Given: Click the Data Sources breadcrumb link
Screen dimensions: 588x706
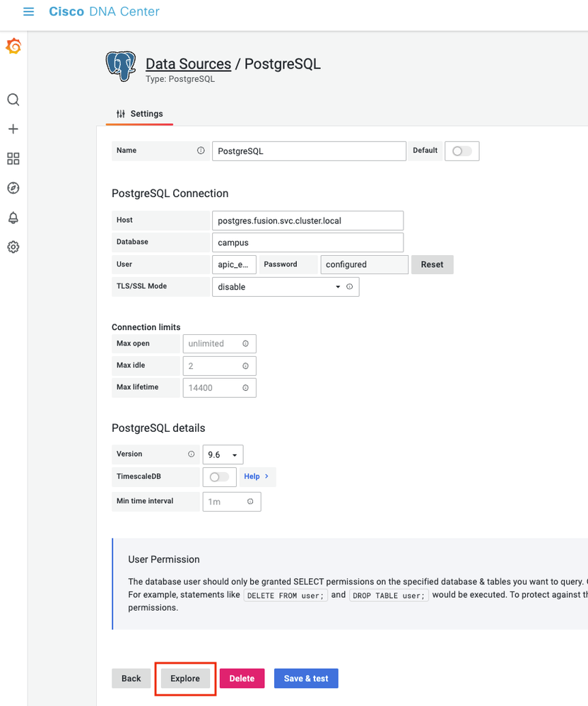Looking at the screenshot, I should (188, 64).
